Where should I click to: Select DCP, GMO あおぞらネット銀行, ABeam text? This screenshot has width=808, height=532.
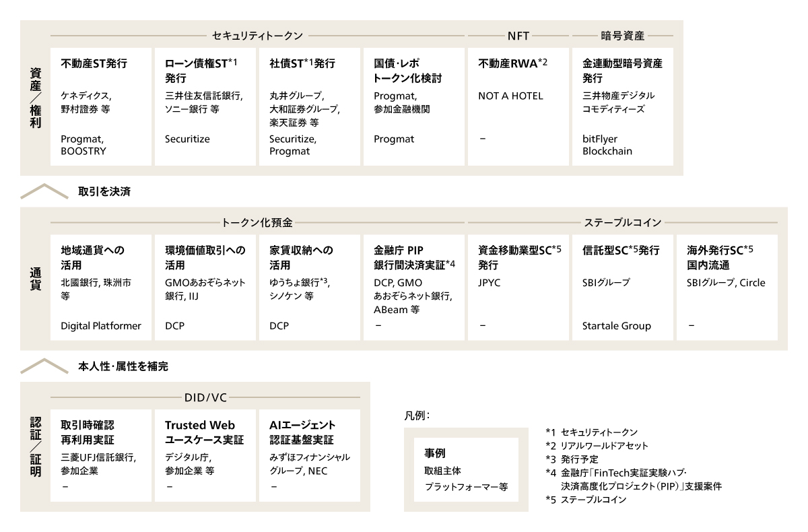click(413, 295)
